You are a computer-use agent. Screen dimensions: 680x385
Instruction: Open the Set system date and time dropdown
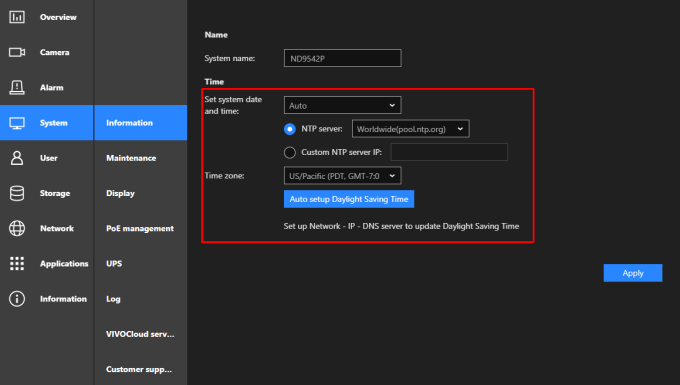point(343,105)
